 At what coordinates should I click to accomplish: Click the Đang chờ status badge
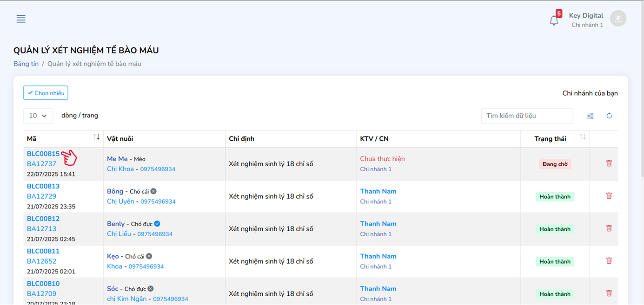(x=555, y=164)
